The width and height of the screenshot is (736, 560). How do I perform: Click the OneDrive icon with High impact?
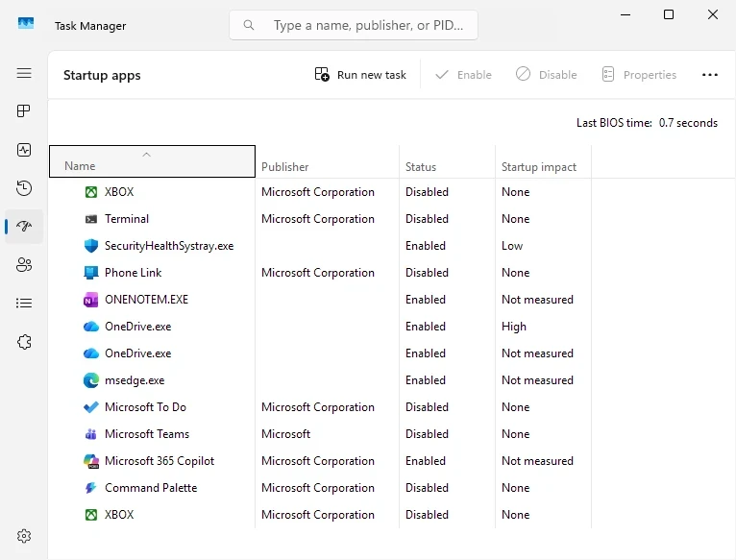click(x=91, y=327)
